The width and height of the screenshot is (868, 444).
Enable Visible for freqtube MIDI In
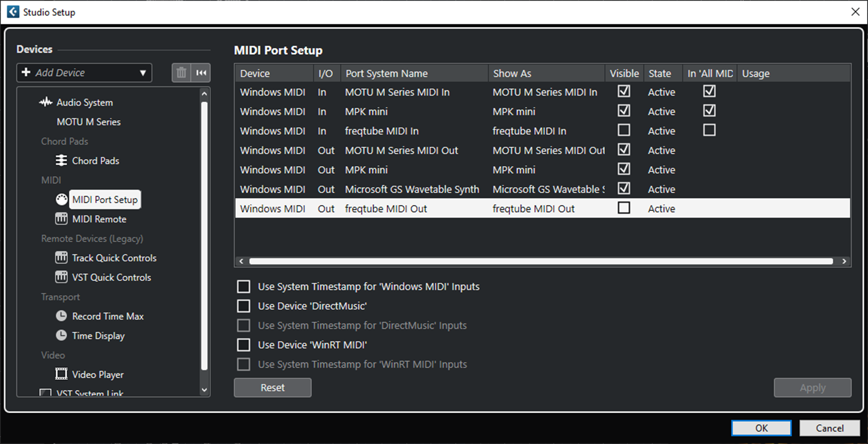pyautogui.click(x=624, y=130)
